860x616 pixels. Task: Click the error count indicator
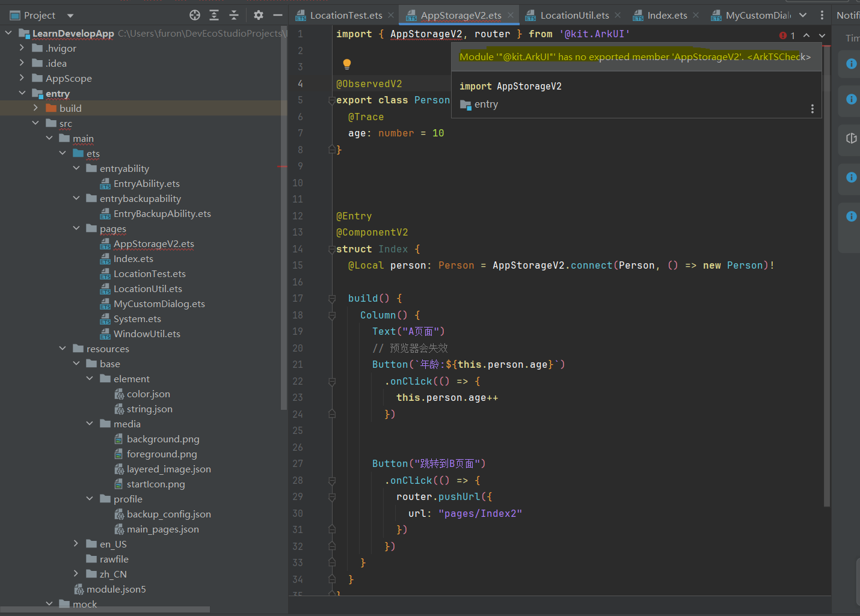pos(787,35)
